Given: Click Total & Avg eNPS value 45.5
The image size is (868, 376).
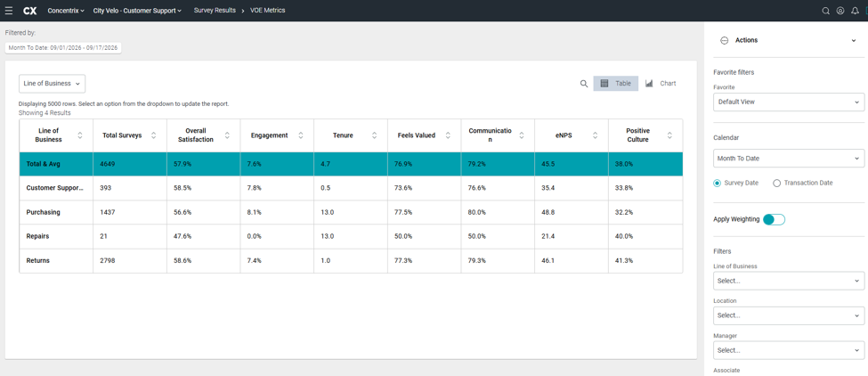Looking at the screenshot, I should tap(548, 165).
